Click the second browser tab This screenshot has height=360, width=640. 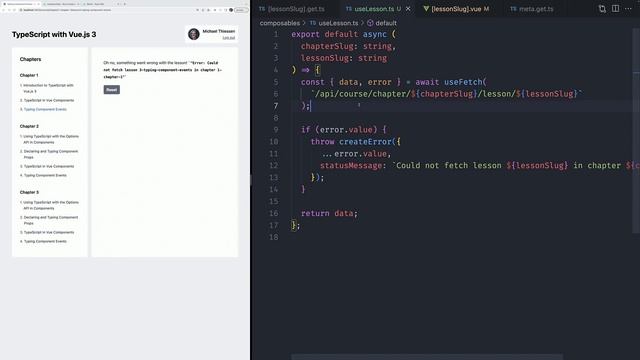(61, 4)
